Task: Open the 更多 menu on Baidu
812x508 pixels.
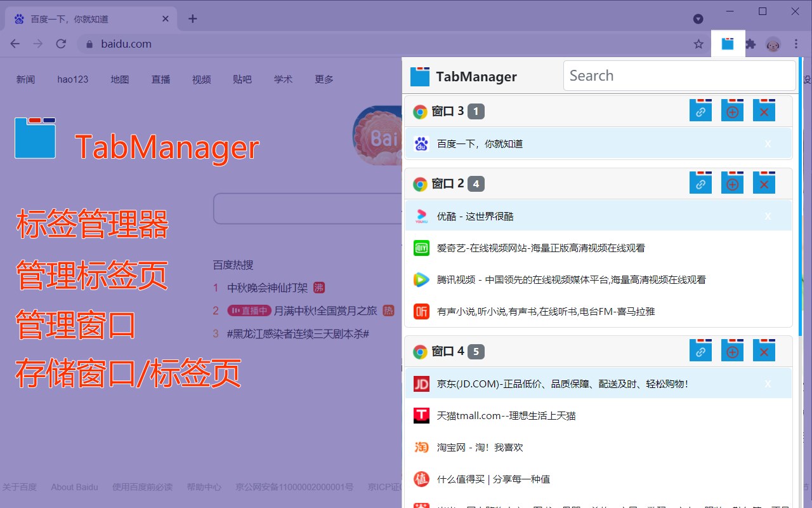Action: [324, 79]
